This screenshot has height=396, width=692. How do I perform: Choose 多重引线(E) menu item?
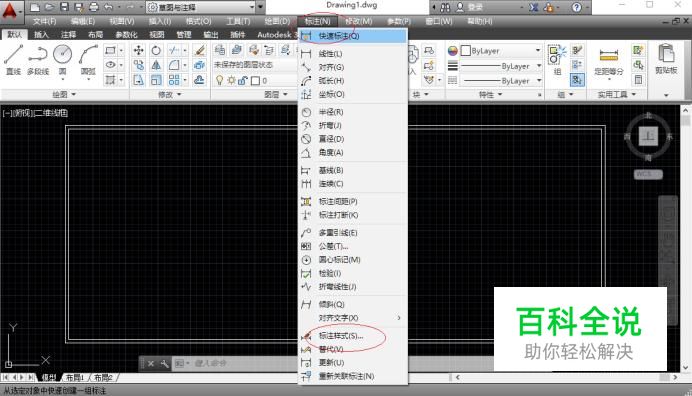point(353,233)
